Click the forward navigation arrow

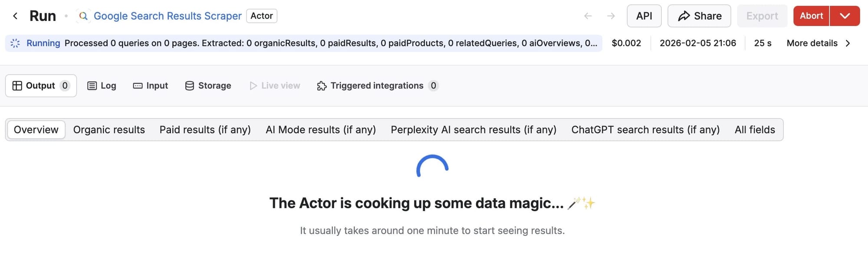pyautogui.click(x=611, y=16)
